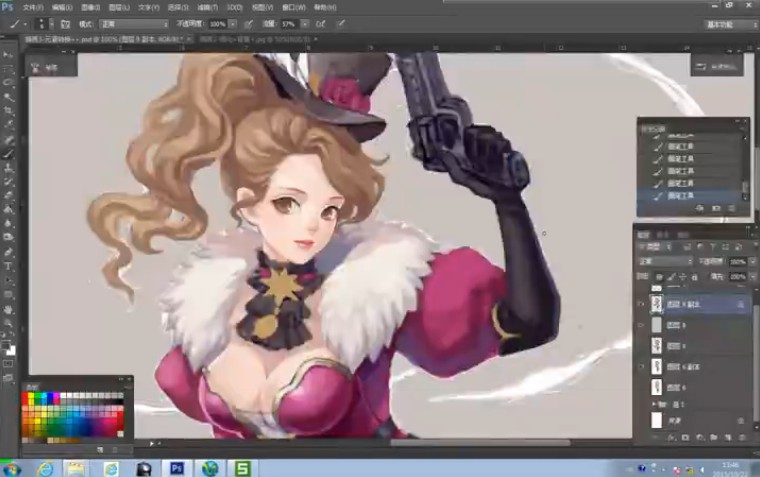Open the foreground color picker
This screenshot has height=477, width=760.
[x=6, y=345]
